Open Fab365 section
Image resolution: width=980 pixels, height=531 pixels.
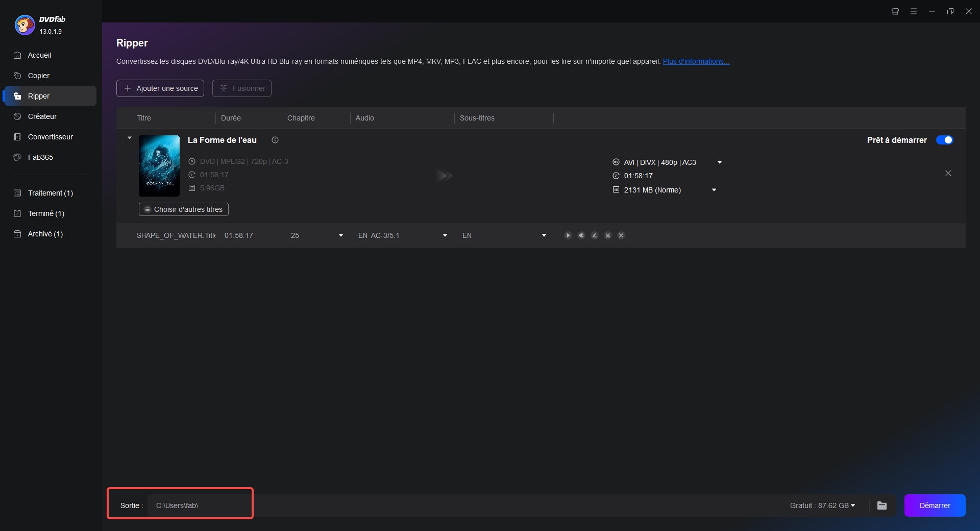tap(40, 157)
